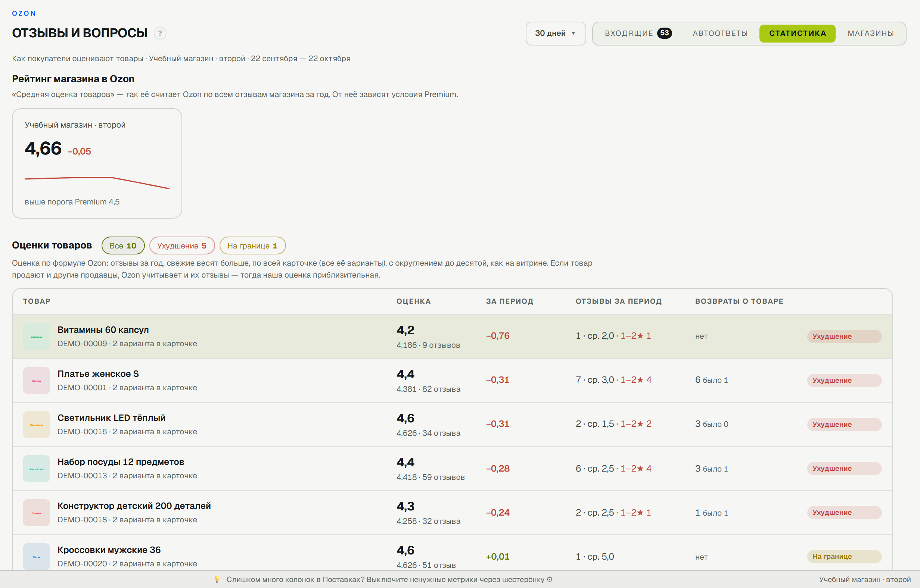Screen dimensions: 920x588
Task: Open product Платье женское S
Action: [x=98, y=374]
